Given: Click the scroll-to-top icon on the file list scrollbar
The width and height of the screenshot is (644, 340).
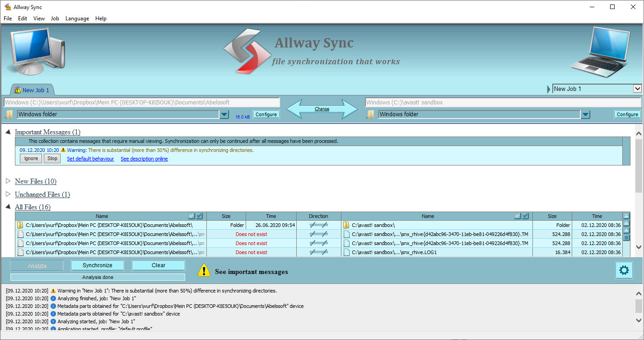Looking at the screenshot, I should click(626, 217).
